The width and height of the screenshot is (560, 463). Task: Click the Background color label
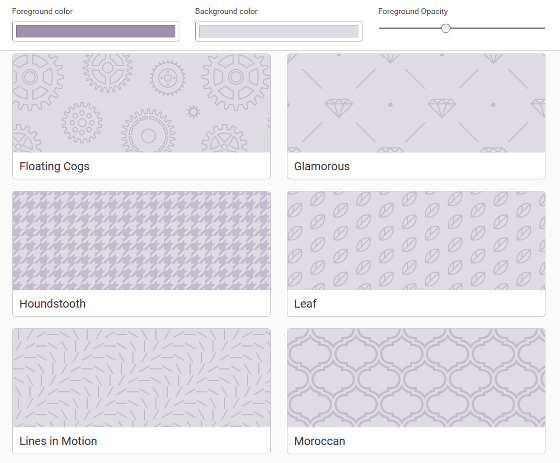226,11
